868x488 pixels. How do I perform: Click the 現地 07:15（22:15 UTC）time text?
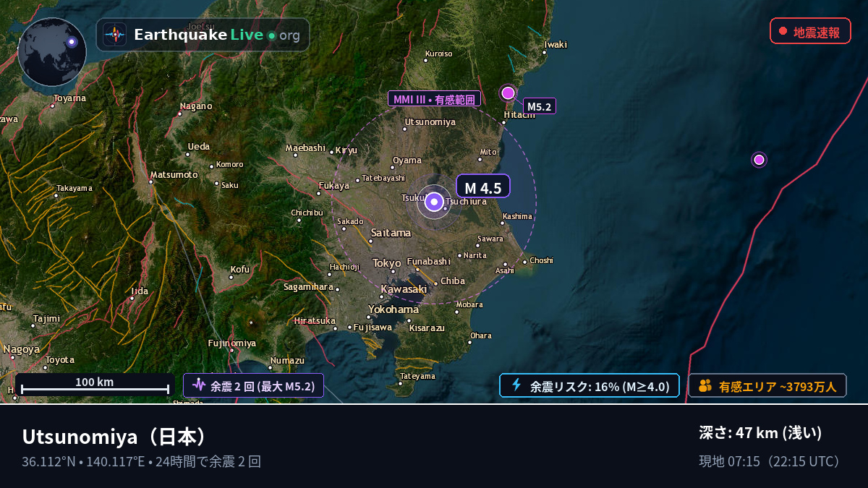pos(771,461)
